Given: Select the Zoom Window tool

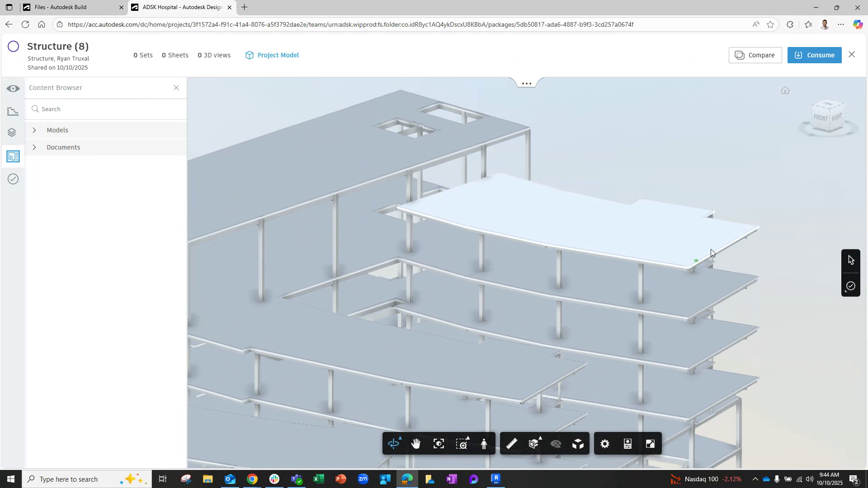Looking at the screenshot, I should point(462,443).
